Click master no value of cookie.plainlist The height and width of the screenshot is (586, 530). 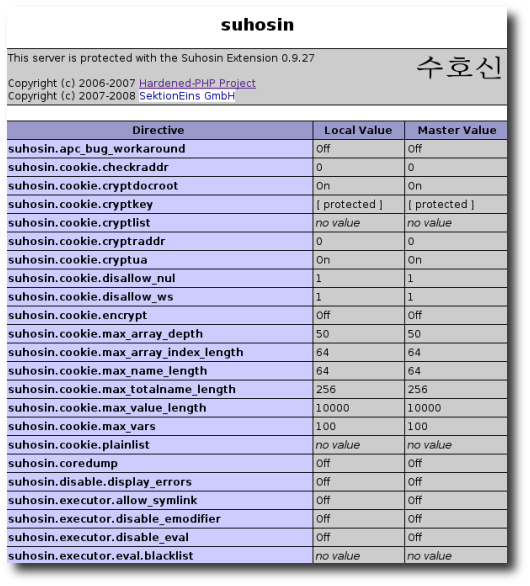429,445
